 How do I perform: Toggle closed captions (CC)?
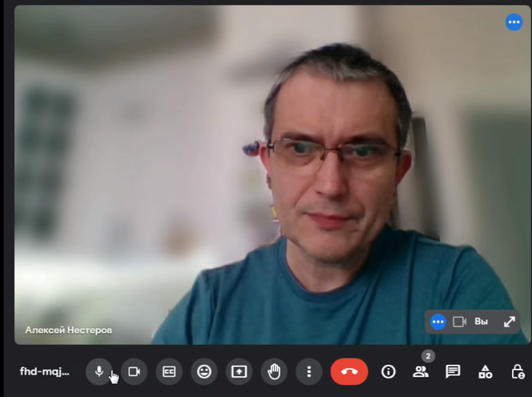click(169, 371)
